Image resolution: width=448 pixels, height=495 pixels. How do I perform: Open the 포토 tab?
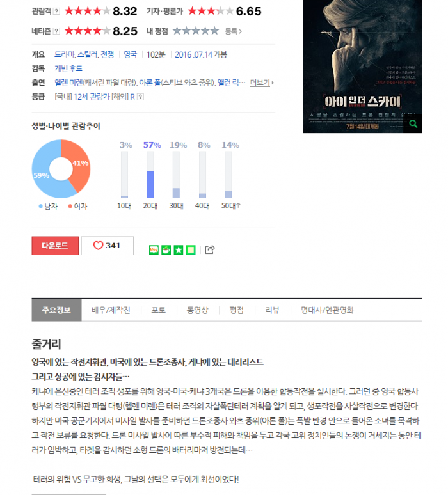click(158, 310)
